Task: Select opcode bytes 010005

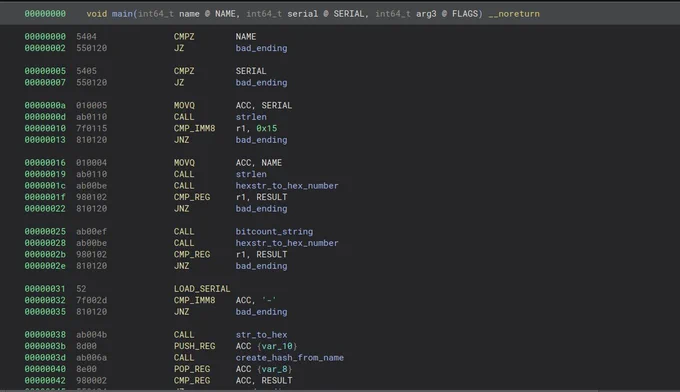Action: pyautogui.click(x=92, y=105)
